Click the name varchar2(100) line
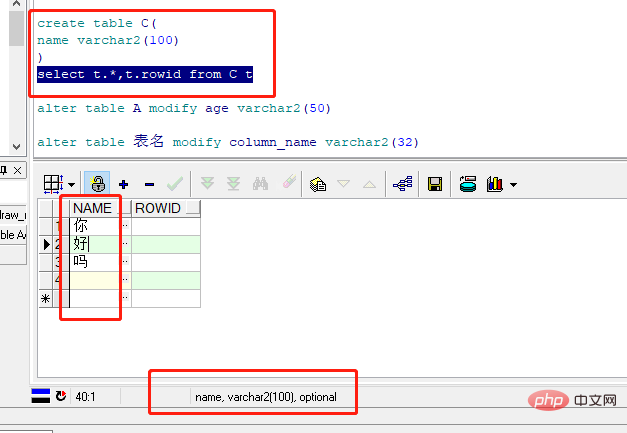This screenshot has height=433, width=627. [x=108, y=40]
